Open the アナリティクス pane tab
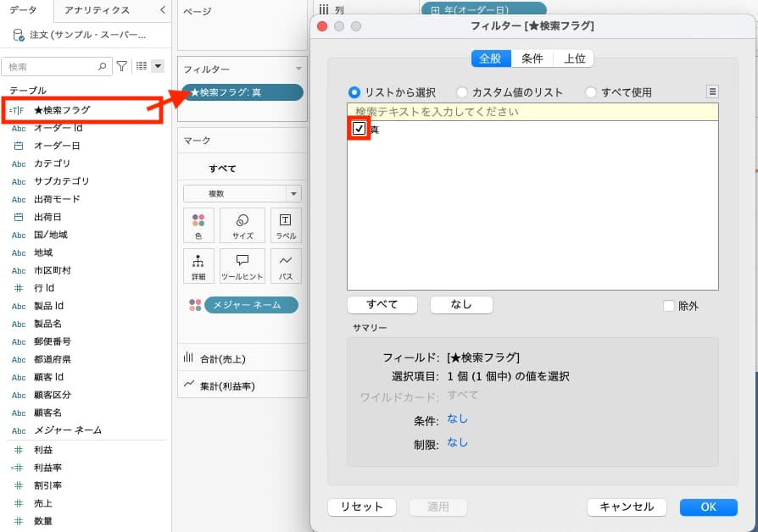The height and width of the screenshot is (532, 758). 97,10
